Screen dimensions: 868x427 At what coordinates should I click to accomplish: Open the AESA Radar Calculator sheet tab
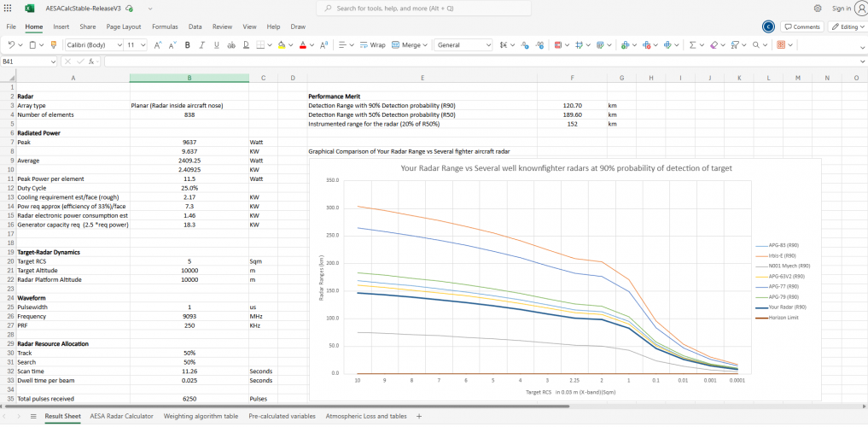click(121, 416)
